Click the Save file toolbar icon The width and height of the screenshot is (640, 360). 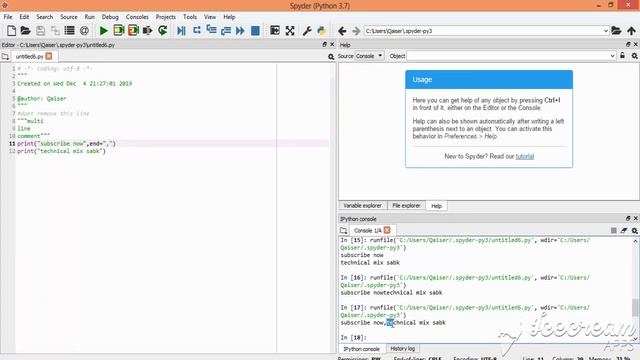pos(40,31)
